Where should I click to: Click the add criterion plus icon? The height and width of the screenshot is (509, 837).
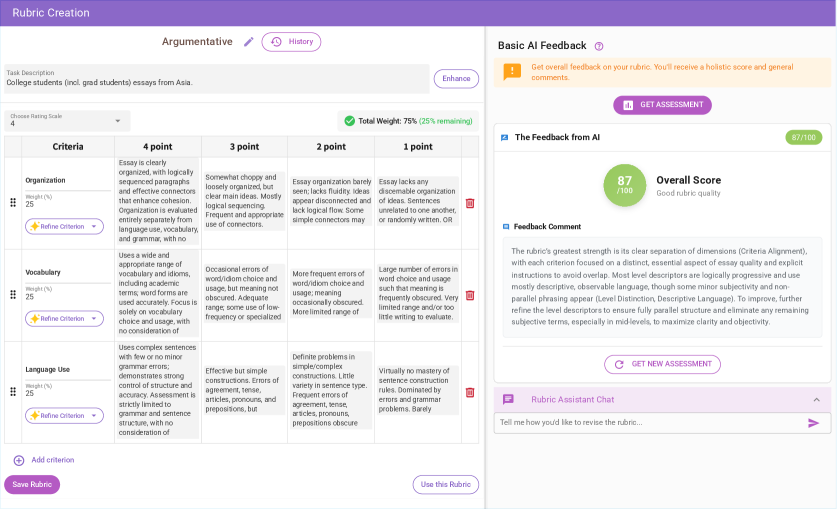click(19, 460)
